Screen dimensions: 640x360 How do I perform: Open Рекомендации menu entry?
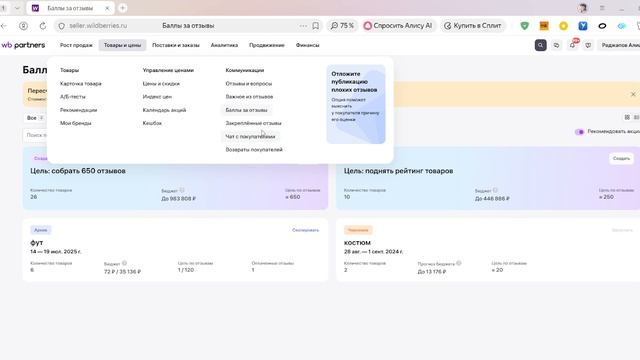tap(78, 110)
